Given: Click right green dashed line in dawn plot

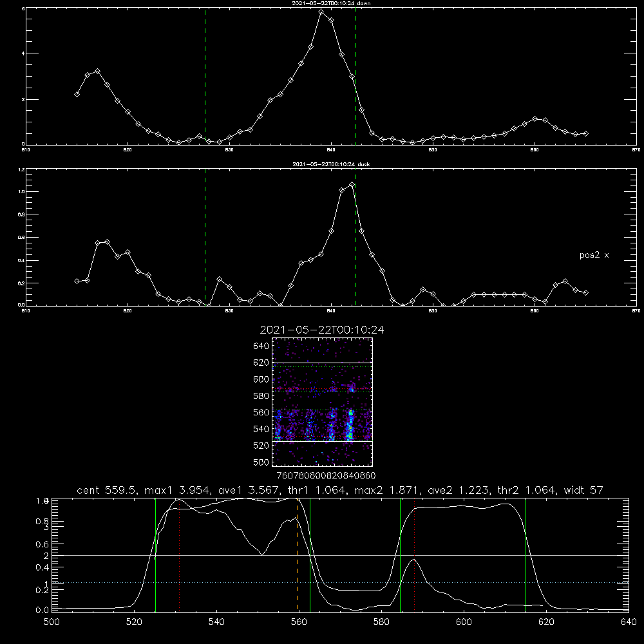Looking at the screenshot, I should tap(355, 76).
